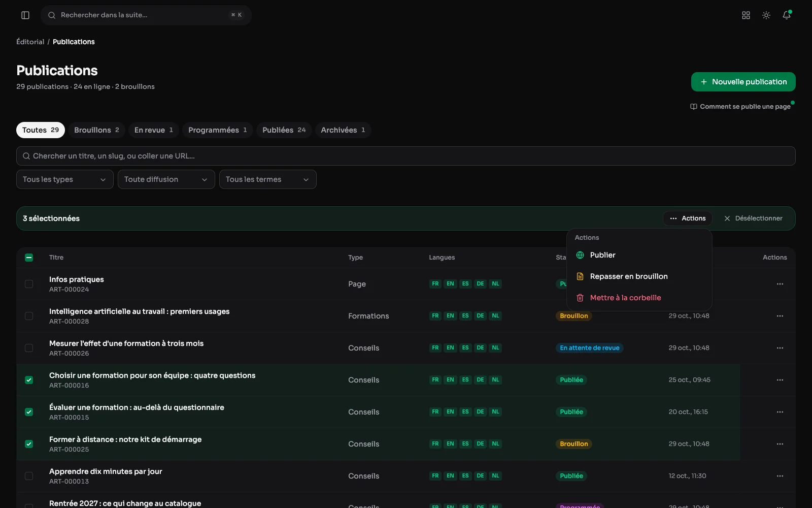Open the Tous les types dropdown
Image resolution: width=812 pixels, height=508 pixels.
(x=65, y=179)
